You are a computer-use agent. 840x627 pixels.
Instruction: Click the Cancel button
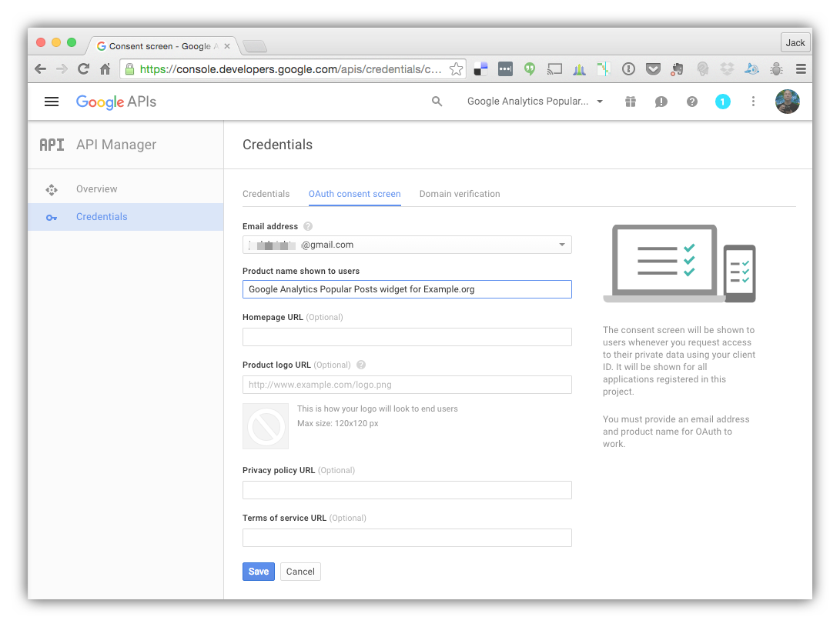tap(300, 572)
